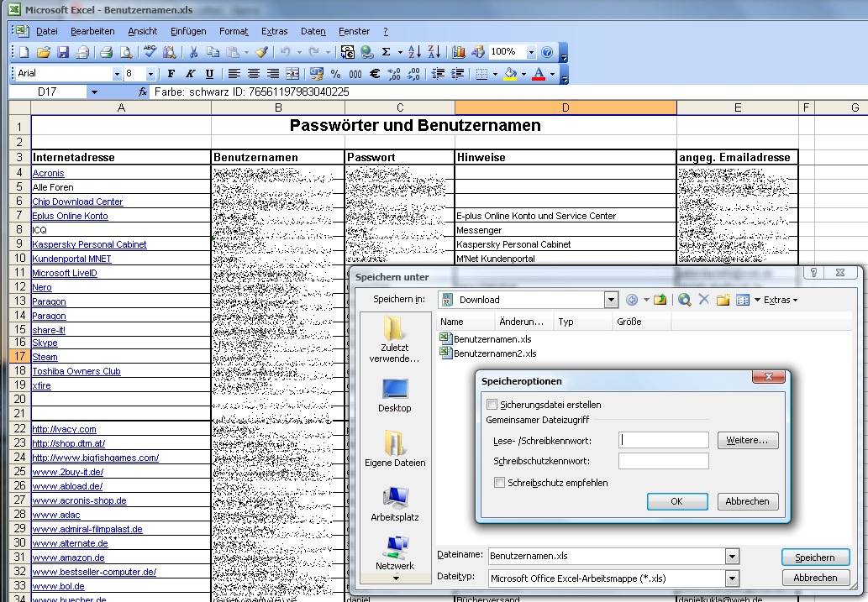The image size is (868, 602).
Task: Select the Desktop location in places bar
Action: tap(395, 396)
